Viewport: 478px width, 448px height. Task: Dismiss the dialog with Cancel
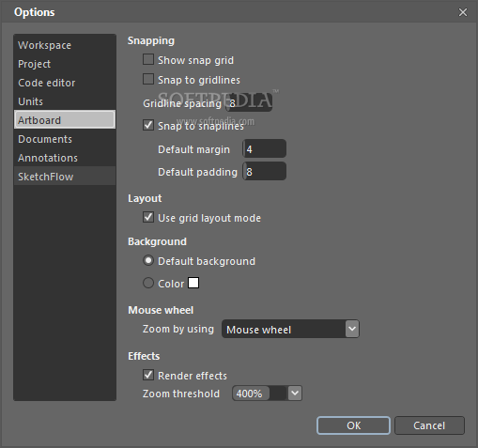pyautogui.click(x=429, y=425)
